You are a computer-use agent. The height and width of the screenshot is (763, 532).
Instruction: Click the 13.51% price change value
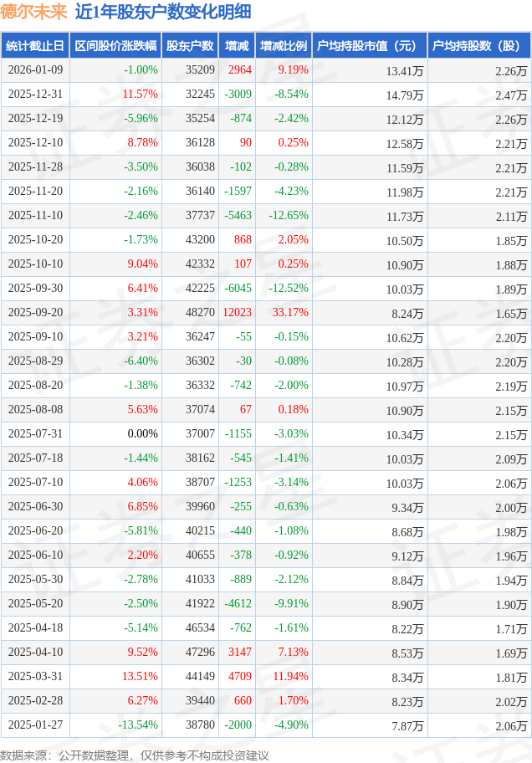coord(140,677)
